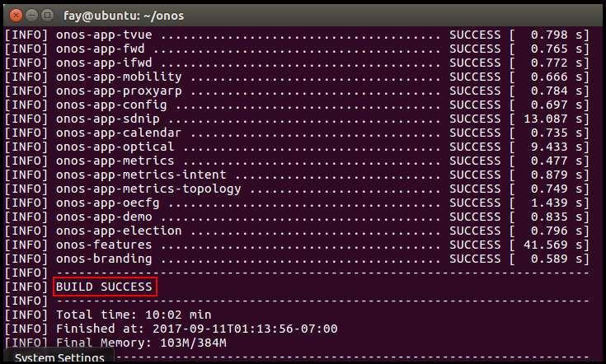Click the highlighted BUILD SUCCESS text
The width and height of the screenshot is (606, 364).
point(104,287)
